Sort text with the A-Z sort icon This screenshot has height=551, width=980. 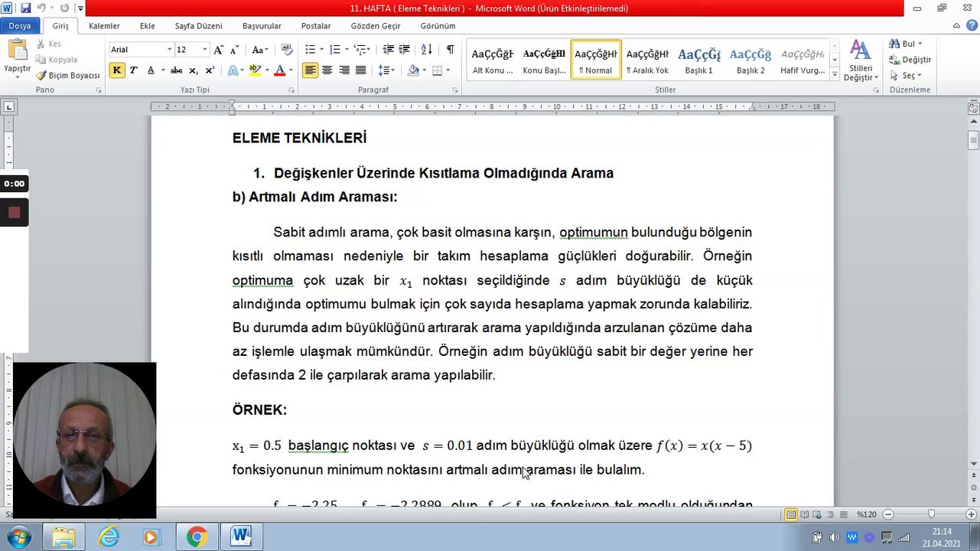(427, 50)
